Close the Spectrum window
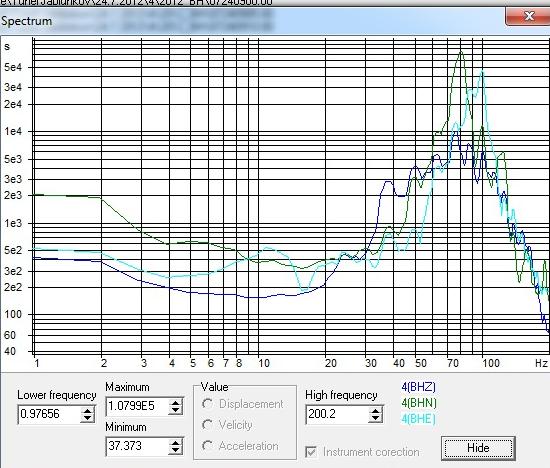This screenshot has width=550, height=468. pyautogui.click(x=528, y=16)
